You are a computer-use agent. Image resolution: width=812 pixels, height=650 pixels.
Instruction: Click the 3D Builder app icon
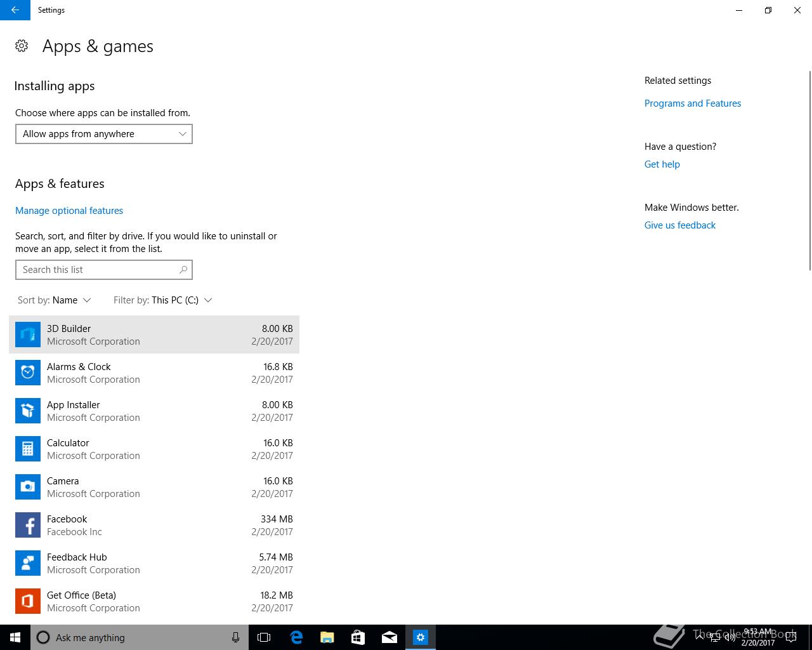[x=28, y=335]
